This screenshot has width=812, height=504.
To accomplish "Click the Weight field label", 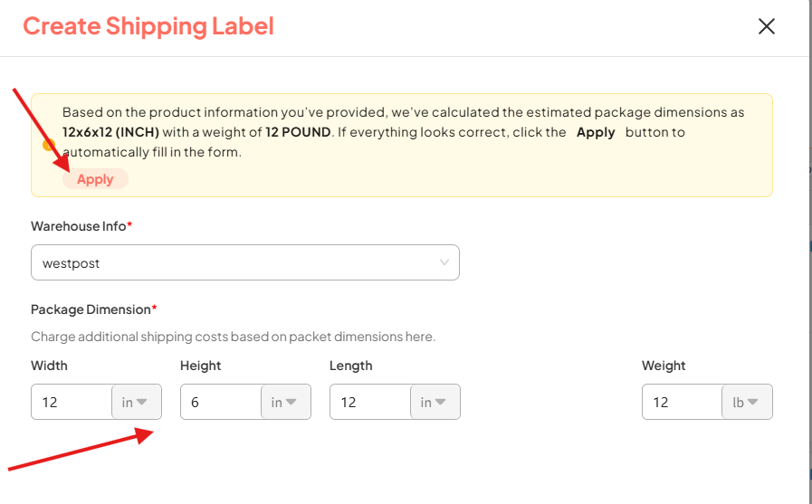I will [664, 366].
